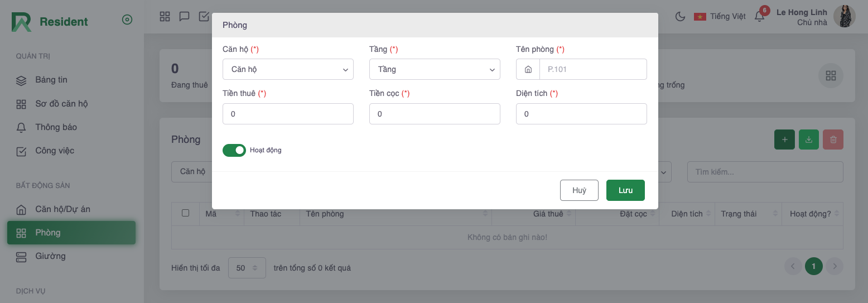Click the green add room button

point(784,140)
